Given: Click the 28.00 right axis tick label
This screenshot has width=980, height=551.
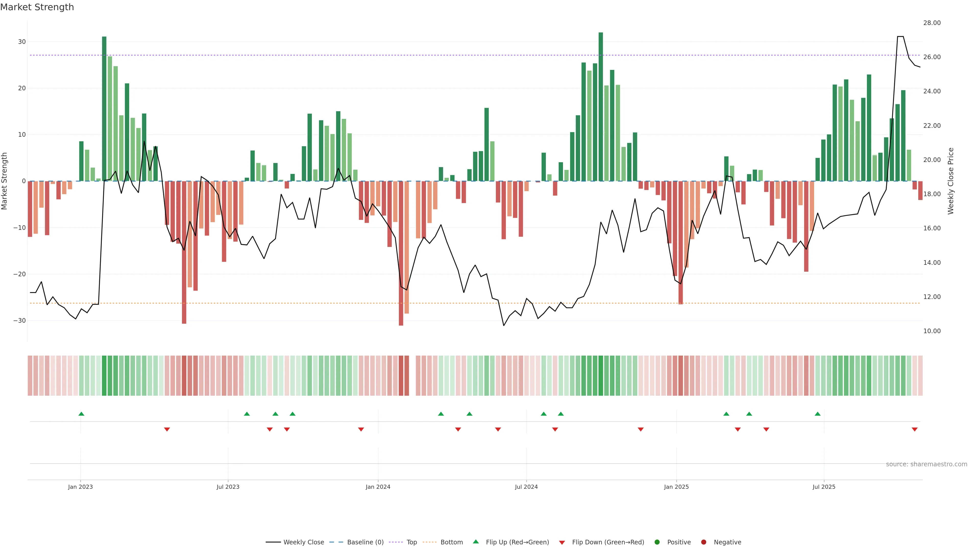Looking at the screenshot, I should (932, 23).
